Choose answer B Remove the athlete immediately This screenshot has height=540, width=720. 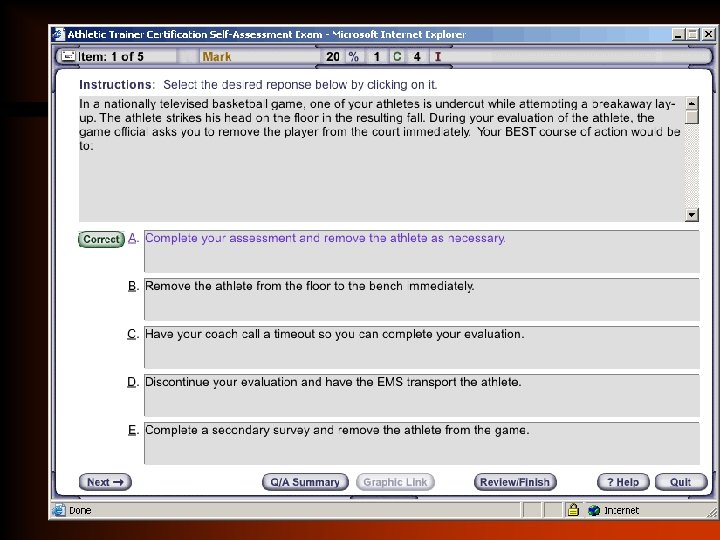pyautogui.click(x=422, y=299)
